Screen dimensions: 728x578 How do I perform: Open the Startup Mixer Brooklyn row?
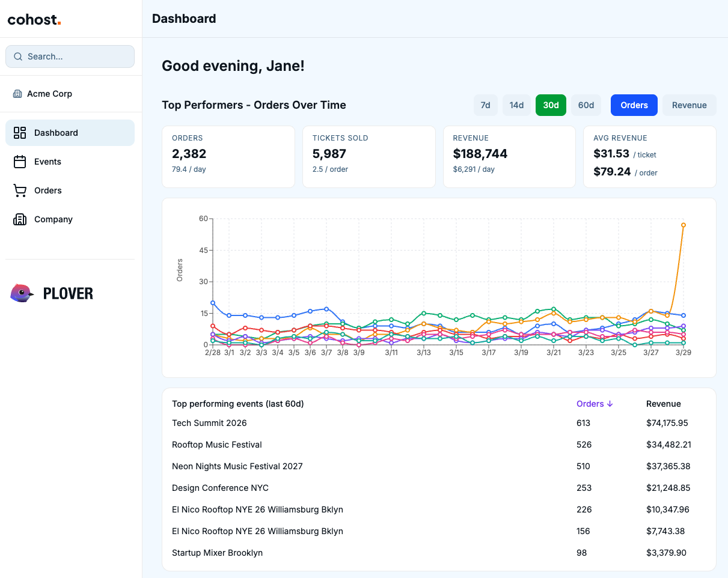click(439, 553)
